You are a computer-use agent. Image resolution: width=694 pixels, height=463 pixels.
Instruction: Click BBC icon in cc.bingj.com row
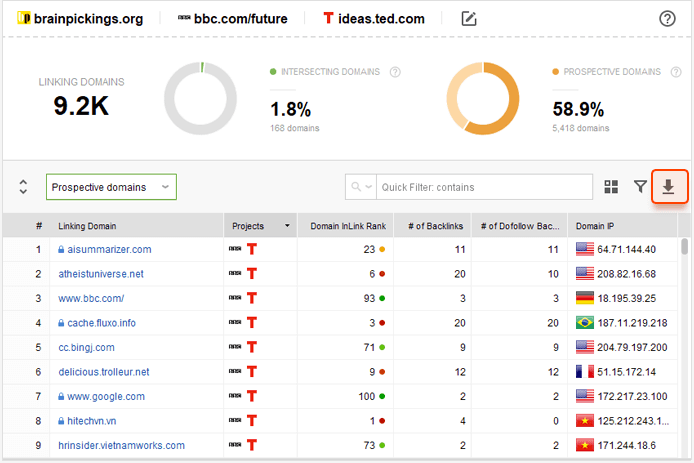[235, 347]
